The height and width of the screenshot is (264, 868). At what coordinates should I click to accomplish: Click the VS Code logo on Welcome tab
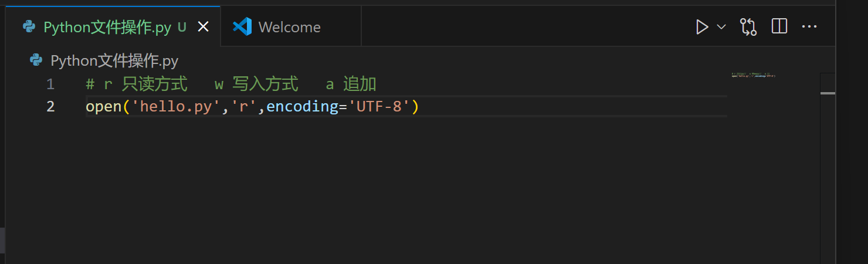click(x=242, y=27)
